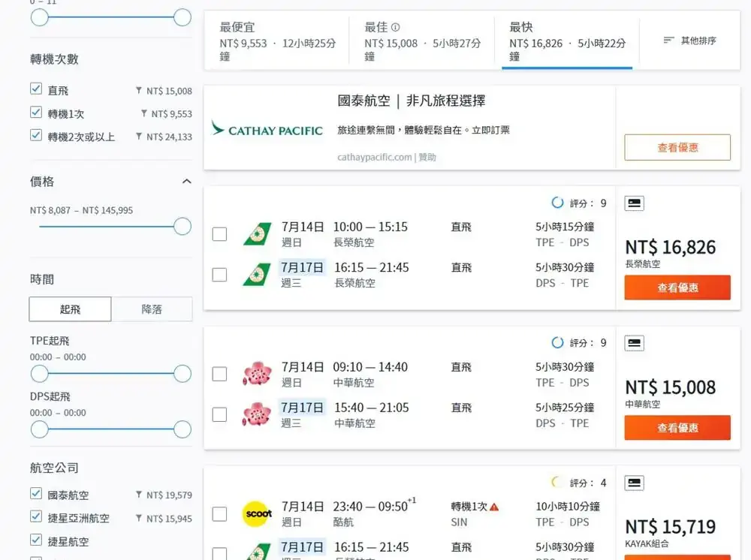The height and width of the screenshot is (560, 751).
Task: Click the NT$ 16,826 price in the 長榮航空 result card
Action: point(671,247)
